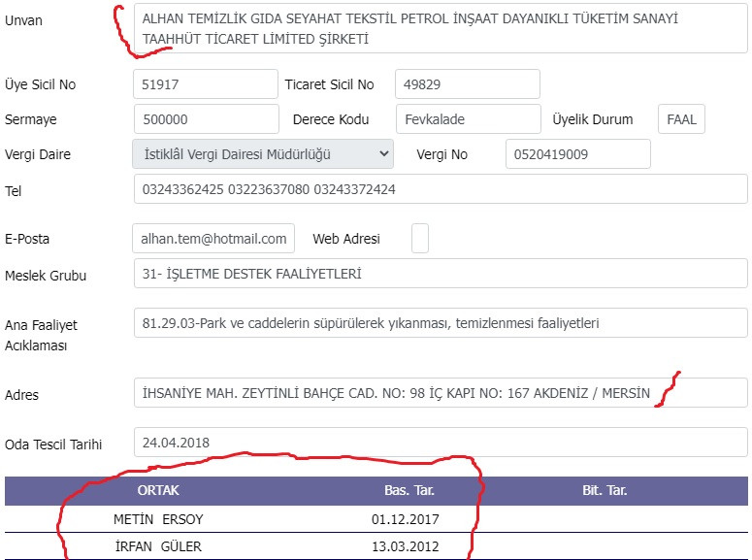
Task: Click the Bit. Tar. column header
Action: pyautogui.click(x=605, y=490)
